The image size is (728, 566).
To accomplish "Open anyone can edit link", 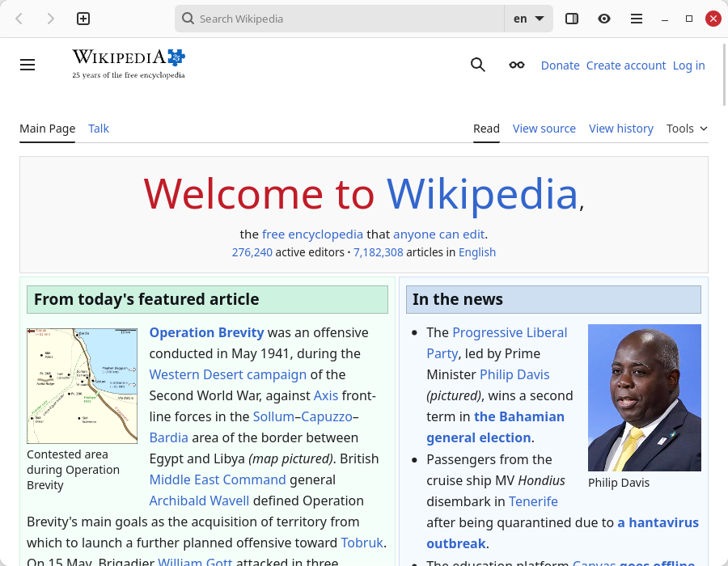I will point(438,234).
